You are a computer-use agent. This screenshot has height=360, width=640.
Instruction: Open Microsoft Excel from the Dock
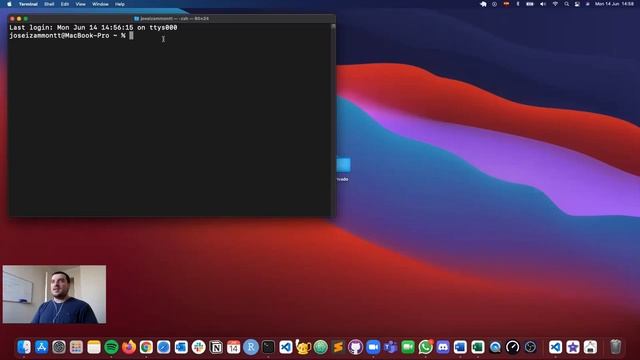pyautogui.click(x=478, y=347)
